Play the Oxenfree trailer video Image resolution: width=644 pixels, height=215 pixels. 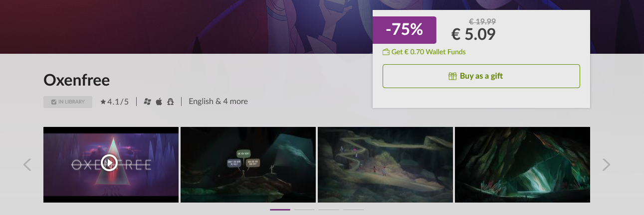coord(109,162)
